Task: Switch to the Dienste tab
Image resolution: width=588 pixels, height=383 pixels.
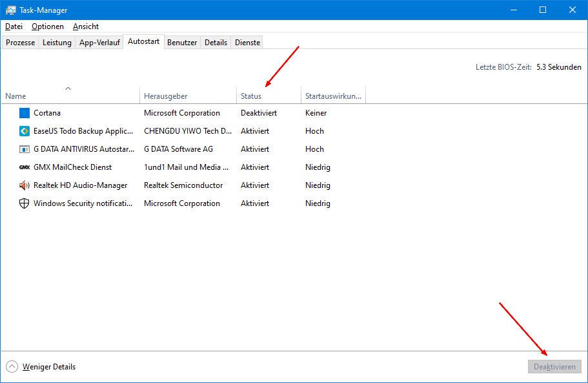Action: click(247, 43)
